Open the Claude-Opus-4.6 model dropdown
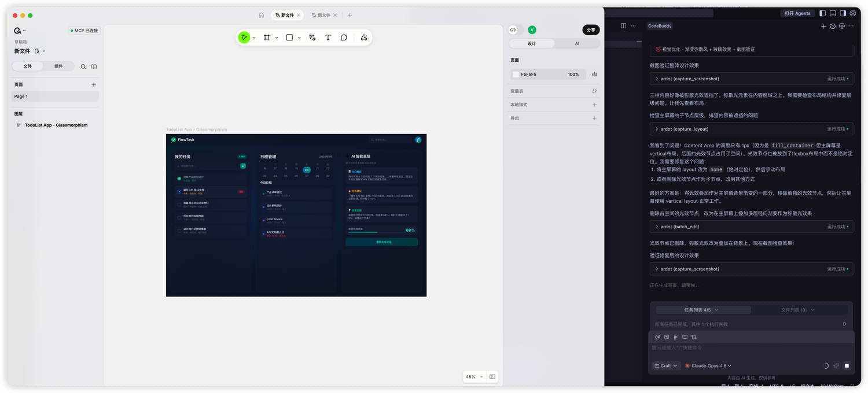The height and width of the screenshot is (393, 868). click(x=708, y=366)
